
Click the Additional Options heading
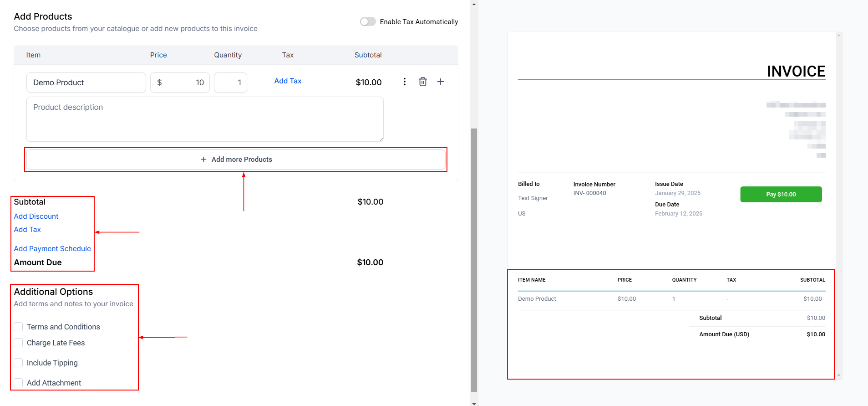tap(53, 292)
